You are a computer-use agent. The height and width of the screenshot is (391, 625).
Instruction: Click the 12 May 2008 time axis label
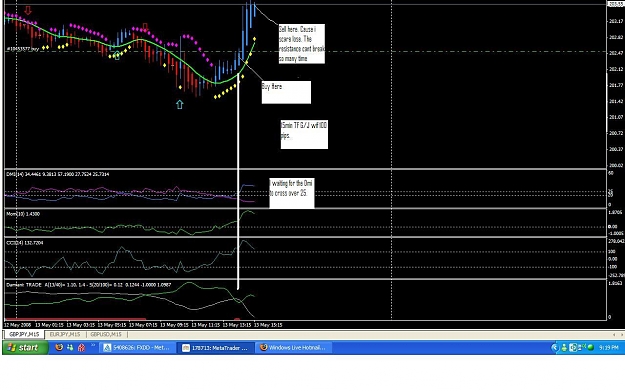pos(18,325)
